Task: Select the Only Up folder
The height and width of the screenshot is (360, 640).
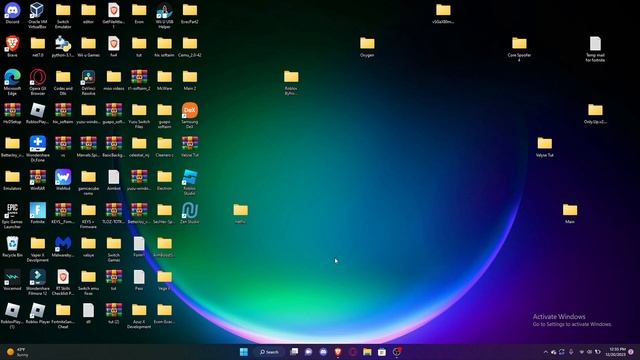Action: pyautogui.click(x=595, y=113)
